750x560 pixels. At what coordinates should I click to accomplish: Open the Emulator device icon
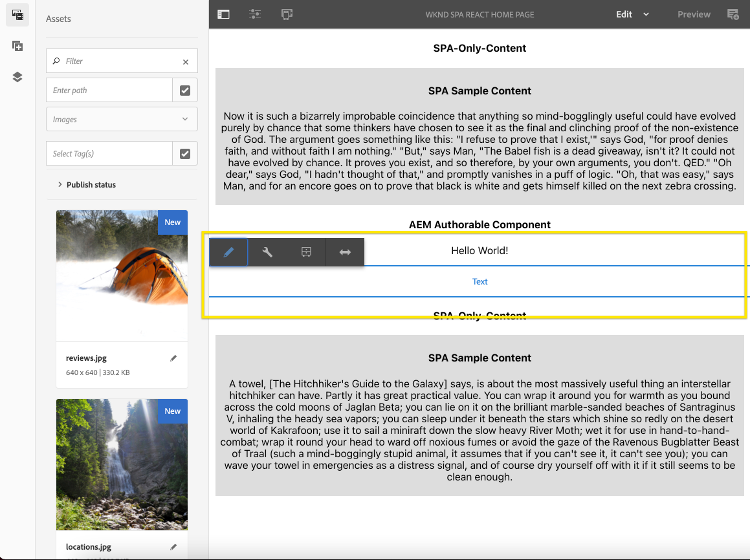tap(287, 14)
